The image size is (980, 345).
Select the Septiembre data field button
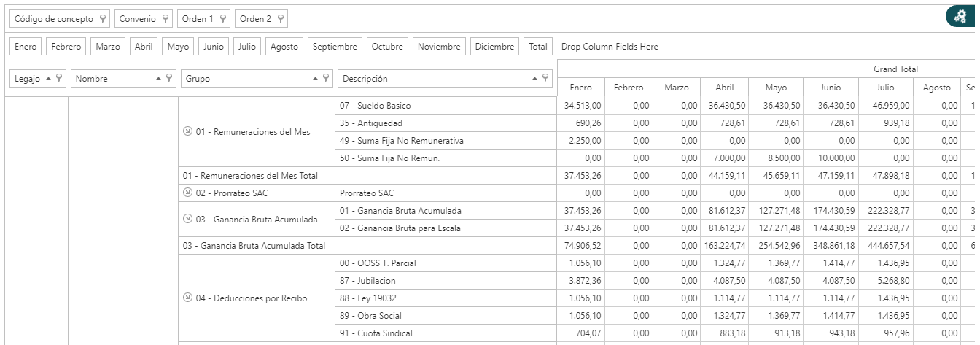[x=335, y=47]
